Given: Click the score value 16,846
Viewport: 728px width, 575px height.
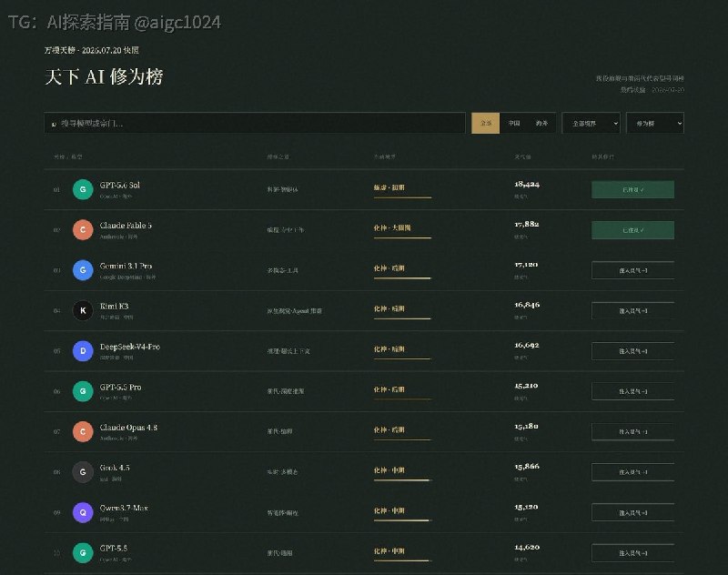Looking at the screenshot, I should [527, 305].
